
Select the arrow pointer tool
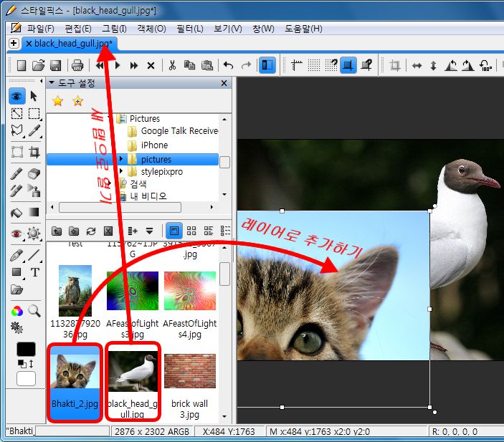click(34, 96)
